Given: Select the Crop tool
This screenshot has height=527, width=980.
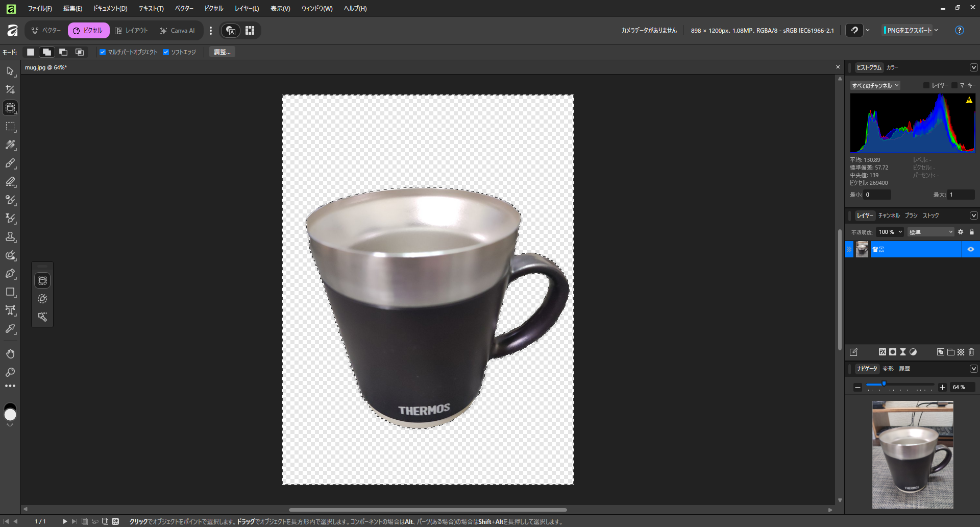Looking at the screenshot, I should [10, 89].
